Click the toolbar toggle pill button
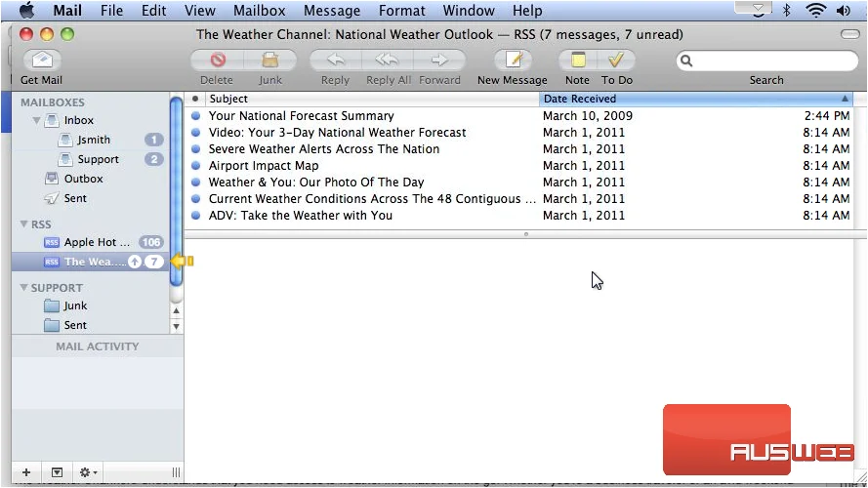 click(849, 34)
